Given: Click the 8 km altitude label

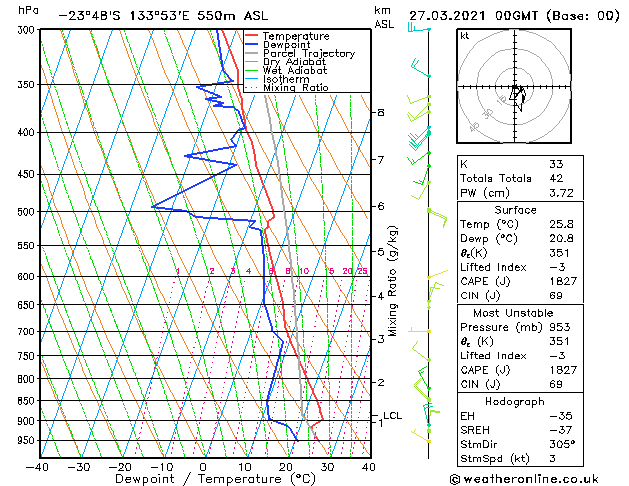Looking at the screenshot, I should click(381, 112).
